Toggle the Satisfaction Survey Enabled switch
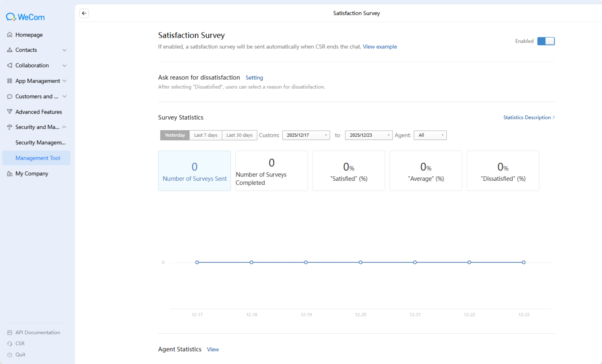This screenshot has height=364, width=602. [x=546, y=41]
